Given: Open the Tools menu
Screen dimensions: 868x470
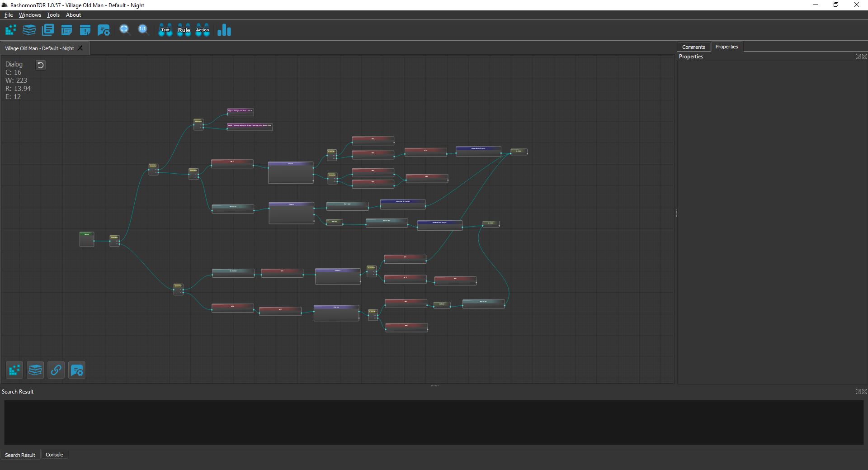Looking at the screenshot, I should pos(53,15).
